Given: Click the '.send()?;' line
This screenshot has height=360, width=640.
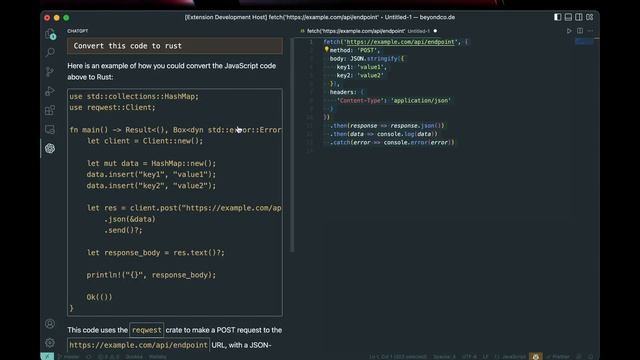Looking at the screenshot, I should pos(123,230).
